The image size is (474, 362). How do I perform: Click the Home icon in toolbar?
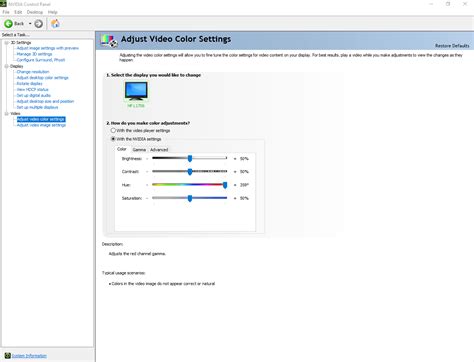coord(55,23)
